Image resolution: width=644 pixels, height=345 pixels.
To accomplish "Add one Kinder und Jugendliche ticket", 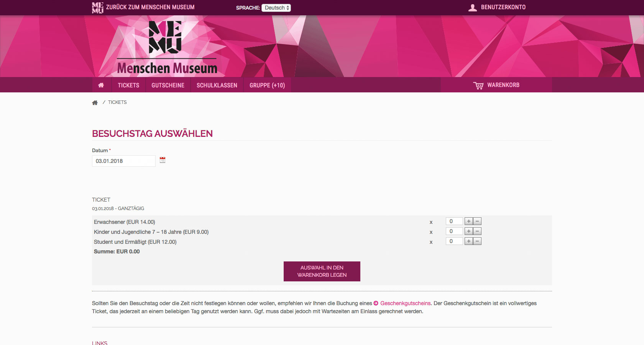I will point(469,231).
